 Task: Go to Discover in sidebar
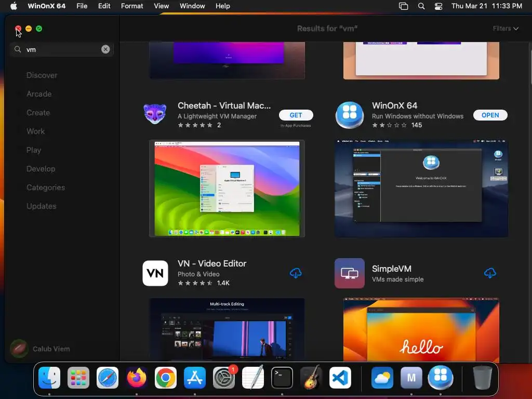point(42,75)
